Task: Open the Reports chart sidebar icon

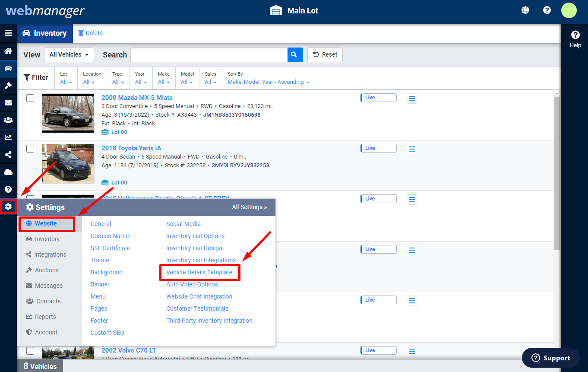Action: (8, 137)
